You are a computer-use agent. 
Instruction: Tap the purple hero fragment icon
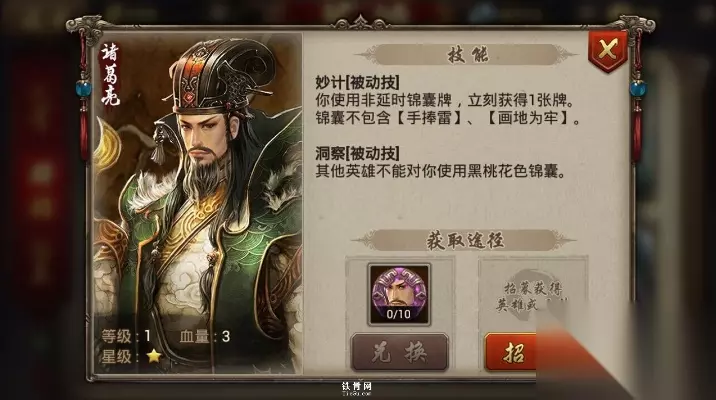pos(399,294)
